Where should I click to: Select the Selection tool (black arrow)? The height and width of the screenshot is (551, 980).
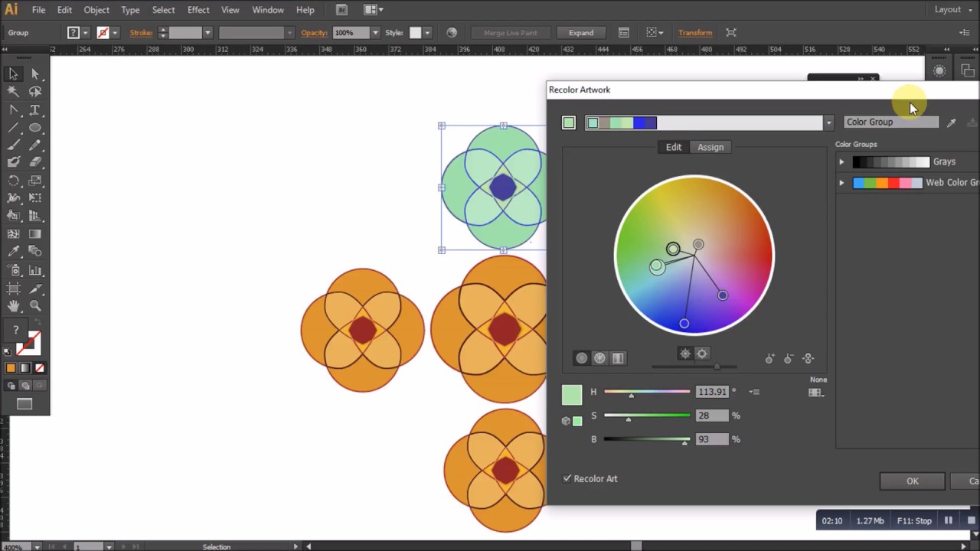(14, 74)
